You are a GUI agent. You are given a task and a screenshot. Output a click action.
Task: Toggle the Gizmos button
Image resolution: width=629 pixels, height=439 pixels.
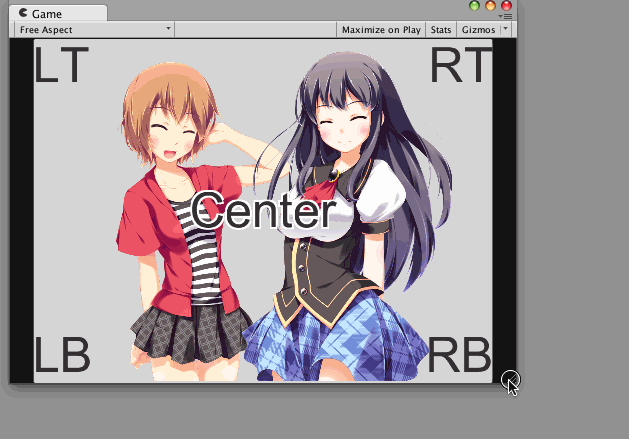pos(479,30)
